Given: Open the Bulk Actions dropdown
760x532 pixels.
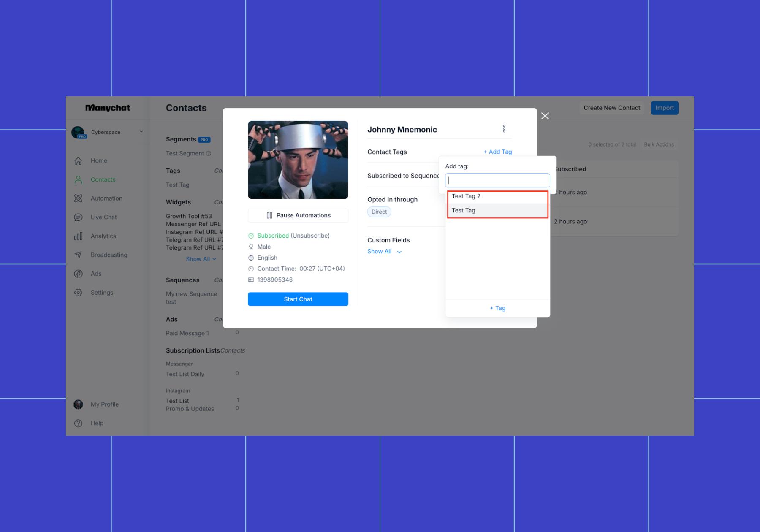Looking at the screenshot, I should point(659,144).
